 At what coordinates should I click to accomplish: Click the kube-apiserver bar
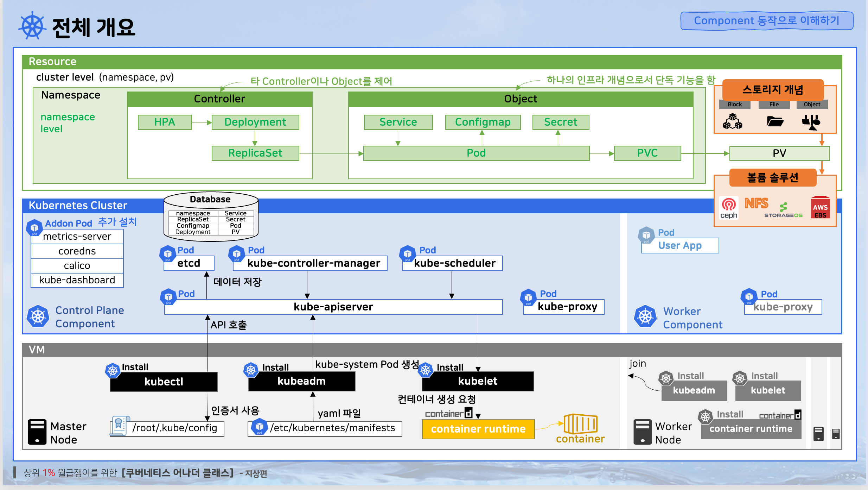pyautogui.click(x=333, y=307)
